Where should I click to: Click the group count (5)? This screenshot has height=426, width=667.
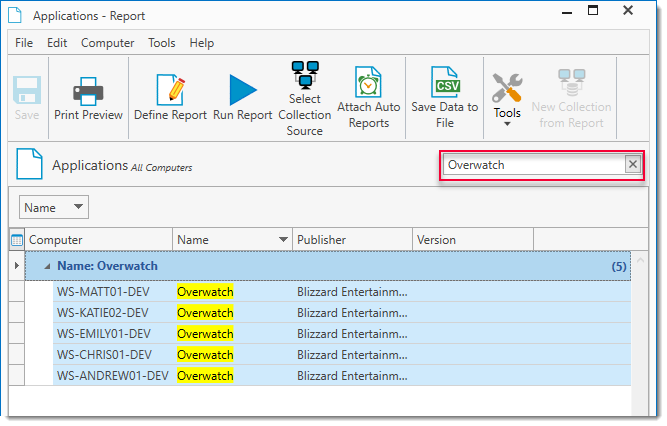pos(619,266)
